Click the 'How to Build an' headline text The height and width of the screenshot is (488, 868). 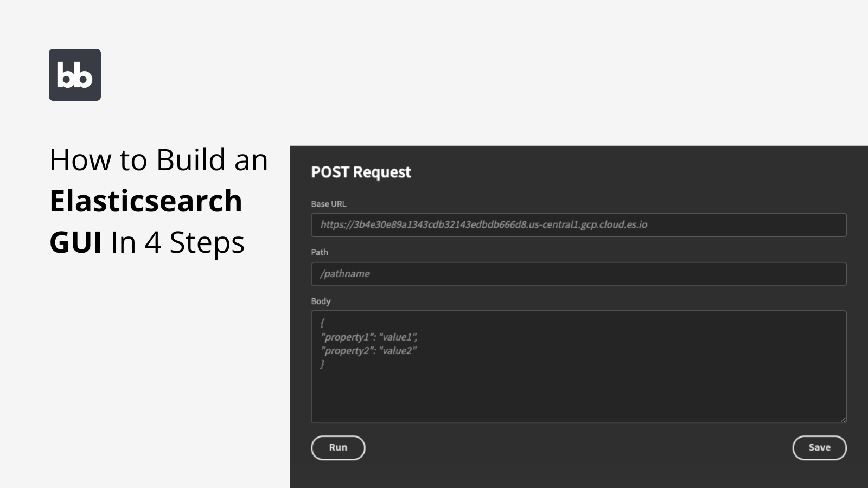pyautogui.click(x=158, y=159)
